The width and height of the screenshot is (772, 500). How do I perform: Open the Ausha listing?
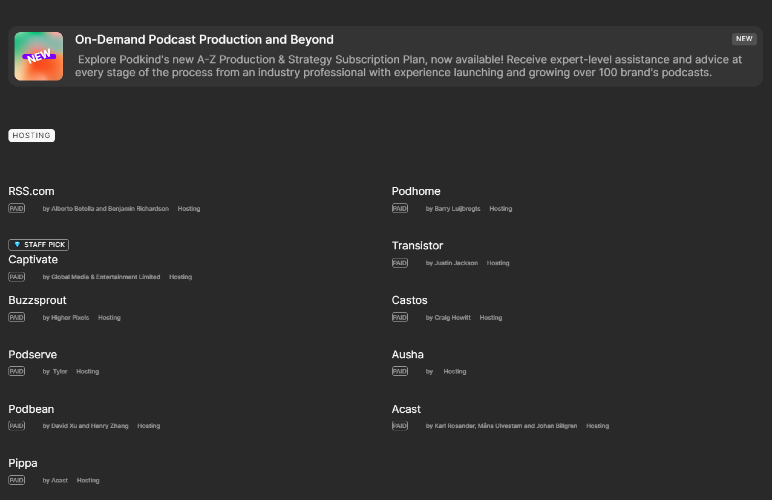point(408,354)
